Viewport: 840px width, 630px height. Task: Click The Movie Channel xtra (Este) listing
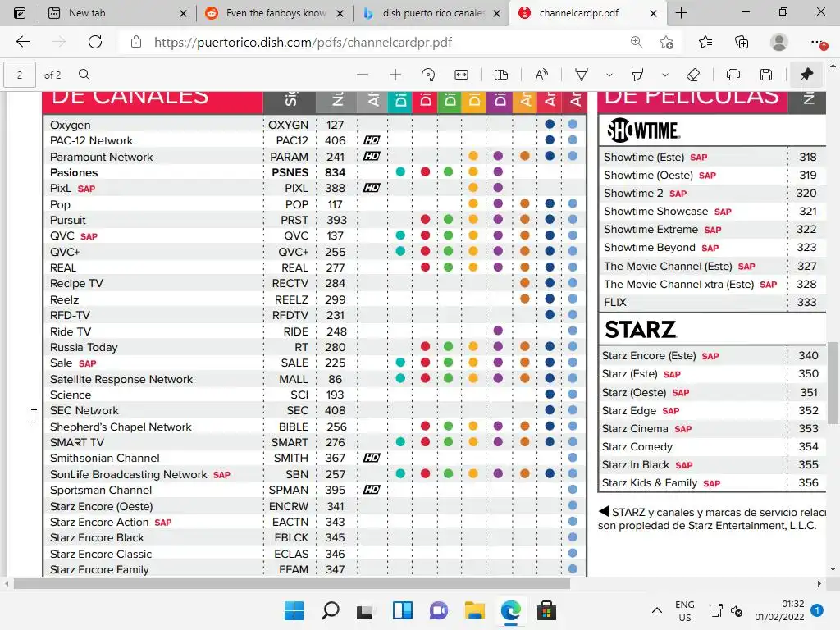pyautogui.click(x=678, y=284)
